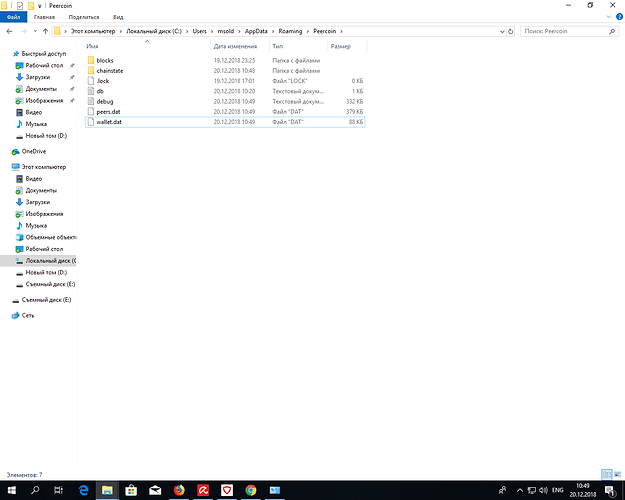This screenshot has width=625, height=500.
Task: Sort files by Имя column
Action: coord(92,46)
